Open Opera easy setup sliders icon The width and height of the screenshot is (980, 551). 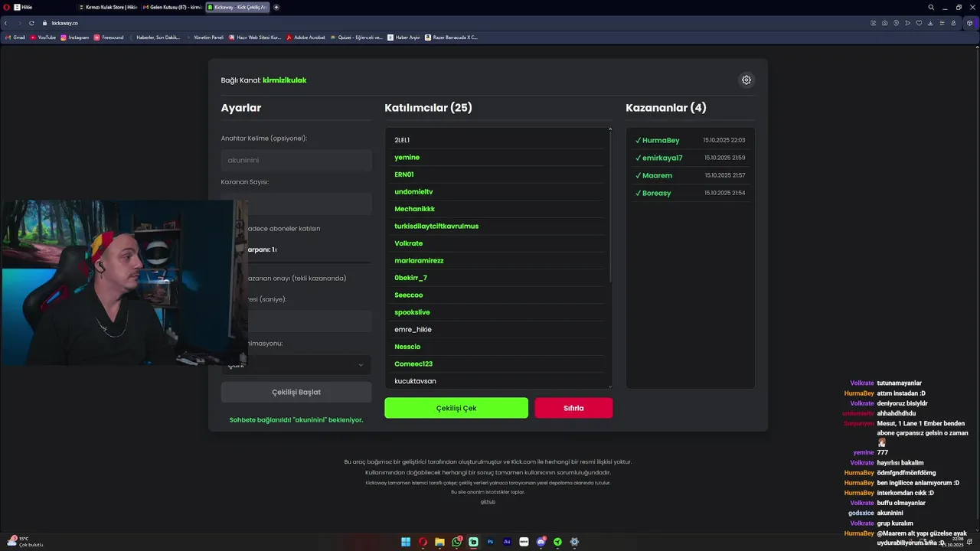point(942,23)
